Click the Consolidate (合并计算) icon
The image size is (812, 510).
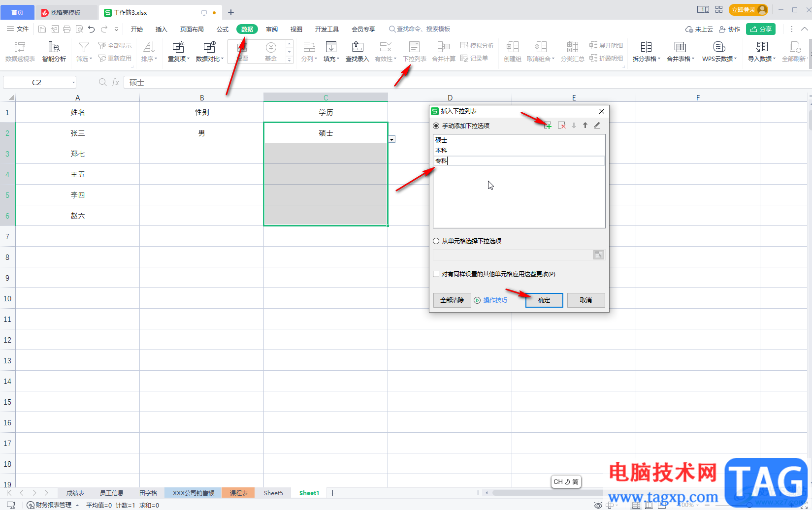[x=443, y=47]
